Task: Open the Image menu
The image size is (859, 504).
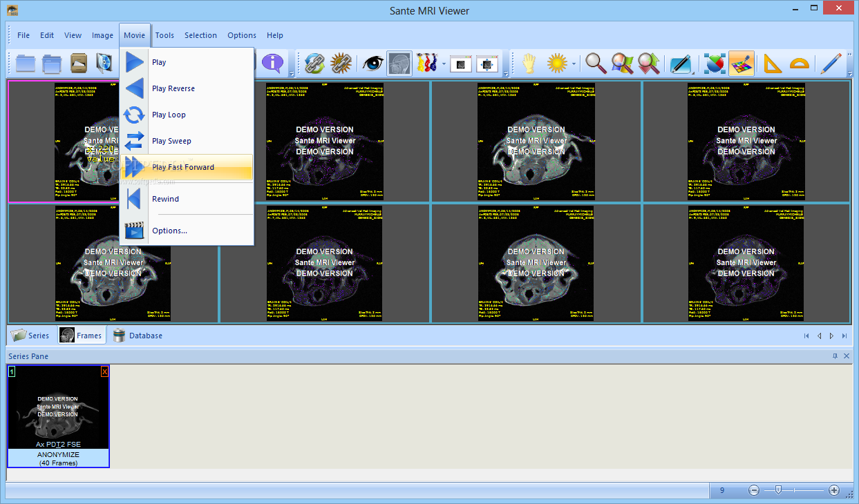Action: [102, 35]
